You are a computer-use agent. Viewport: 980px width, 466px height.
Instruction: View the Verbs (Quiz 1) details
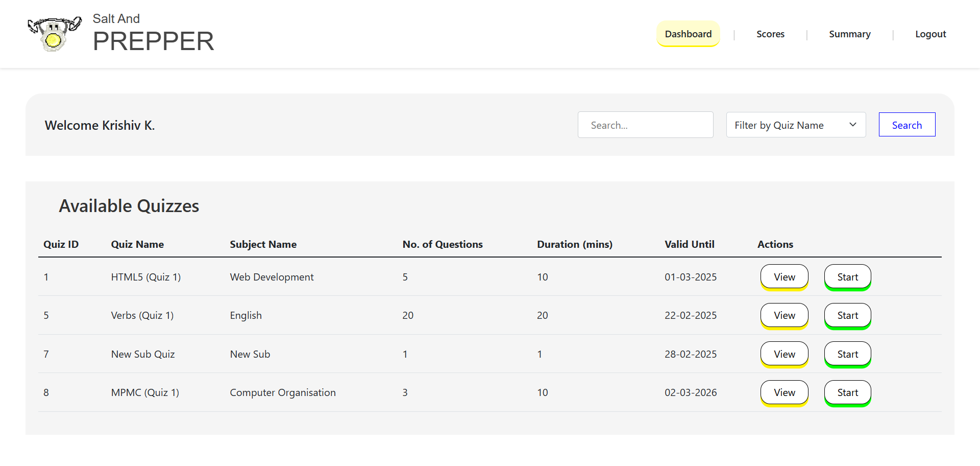[x=784, y=315]
